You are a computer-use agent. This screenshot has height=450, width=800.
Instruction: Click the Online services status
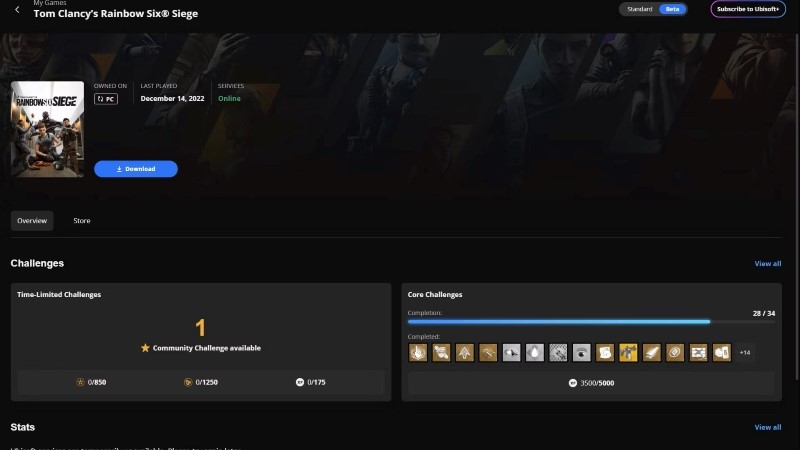pos(229,99)
